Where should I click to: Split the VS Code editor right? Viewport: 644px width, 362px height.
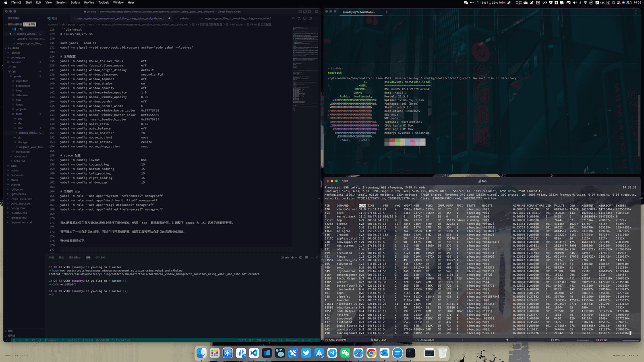click(310, 18)
